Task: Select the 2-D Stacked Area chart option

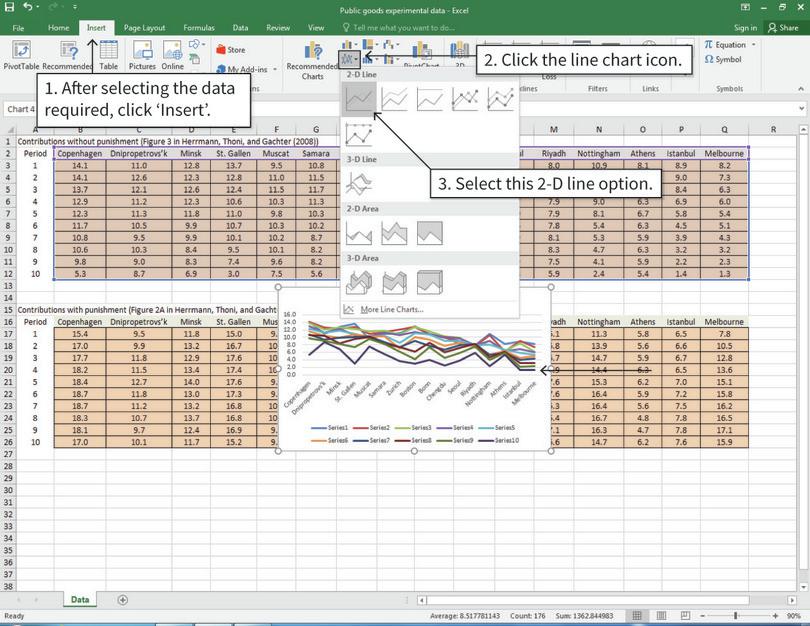Action: [x=395, y=233]
